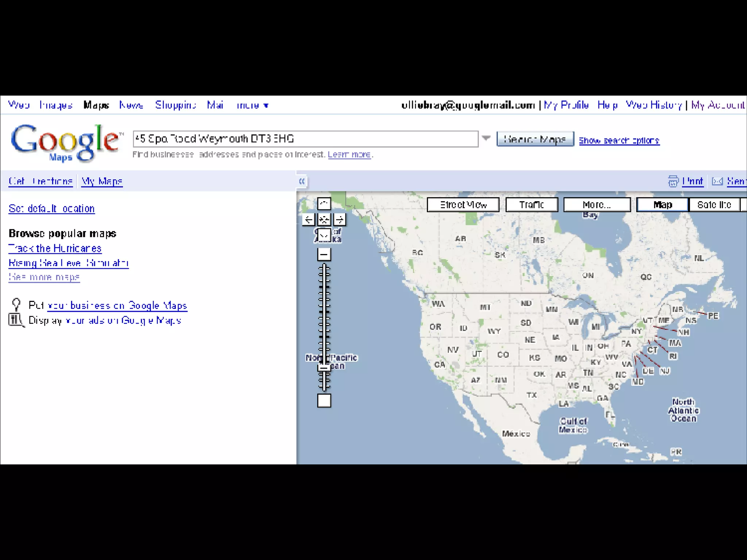This screenshot has height=560, width=747.
Task: Expand the 'more' menu in top navigation
Action: pos(252,105)
